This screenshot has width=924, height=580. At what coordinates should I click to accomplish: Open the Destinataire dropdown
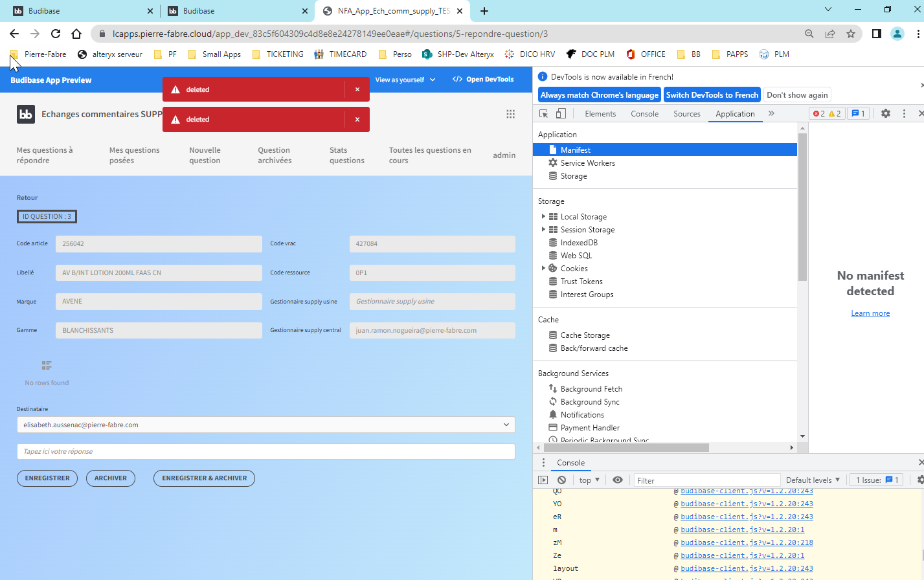(265, 425)
